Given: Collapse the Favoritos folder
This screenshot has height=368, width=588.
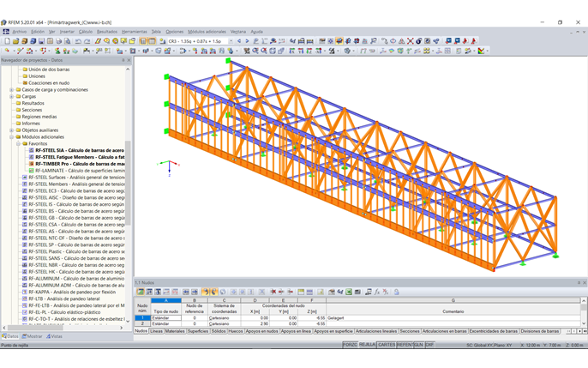Looking at the screenshot, I should (18, 143).
